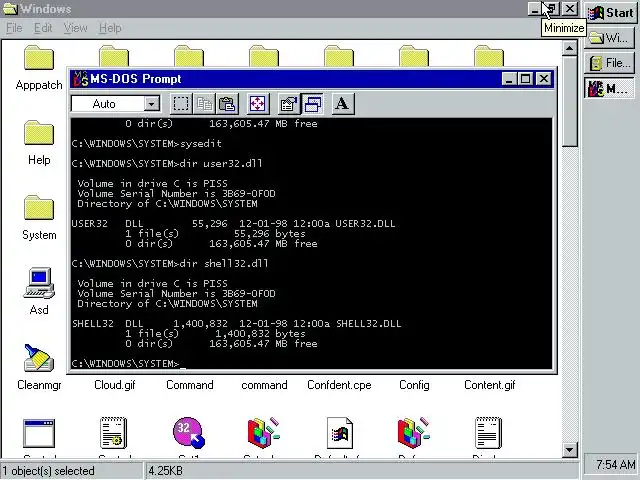Select the System folder icon
Image resolution: width=640 pixels, height=480 pixels.
click(39, 208)
